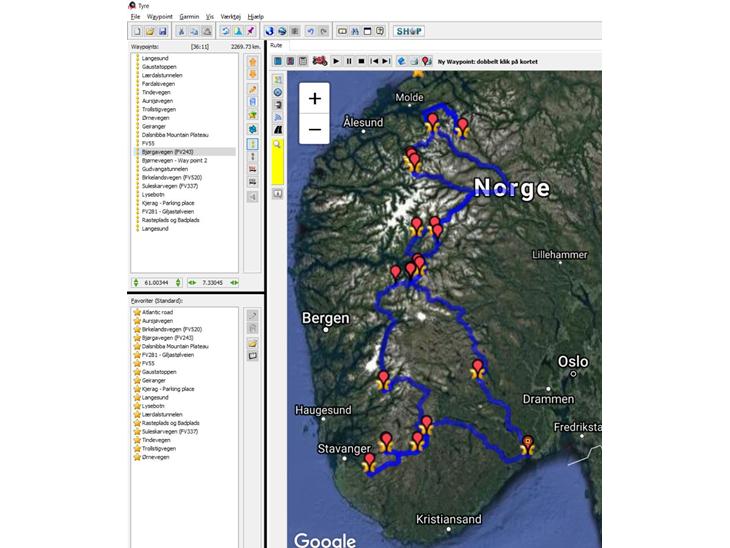The image size is (730, 548).
Task: Click the stop playback button
Action: (x=361, y=61)
